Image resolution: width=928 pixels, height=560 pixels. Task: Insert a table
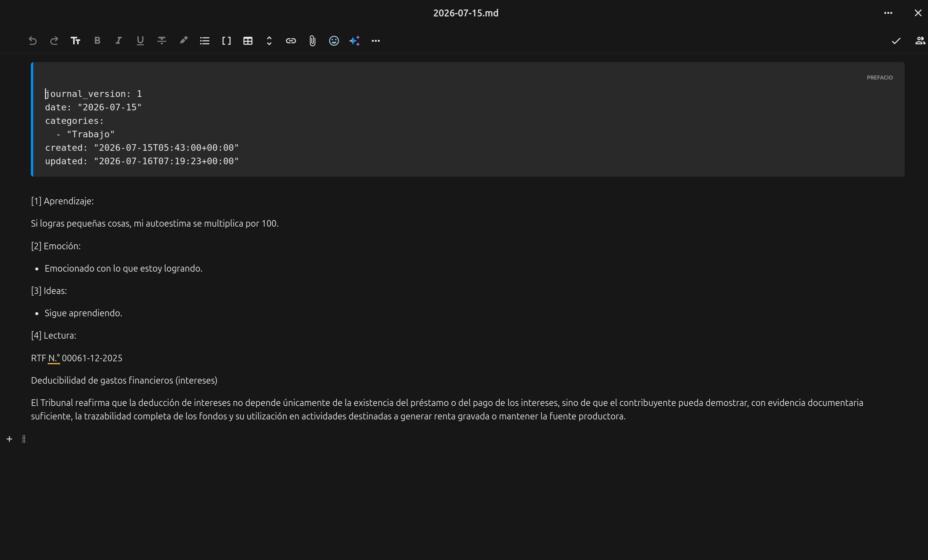(x=248, y=41)
